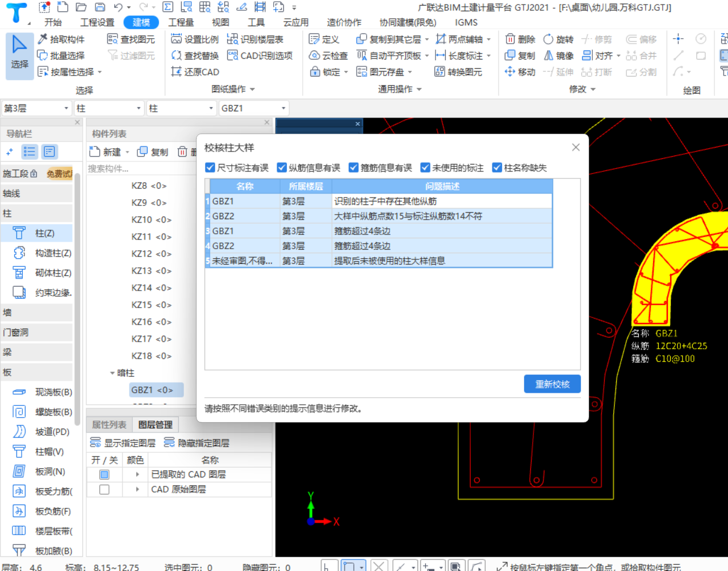728x571 pixels.
Task: Open the IGMS ribbon tab
Action: 466,22
